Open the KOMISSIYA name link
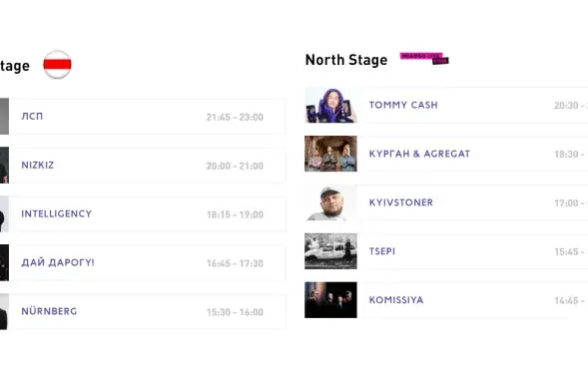This screenshot has width=588, height=379. (396, 300)
